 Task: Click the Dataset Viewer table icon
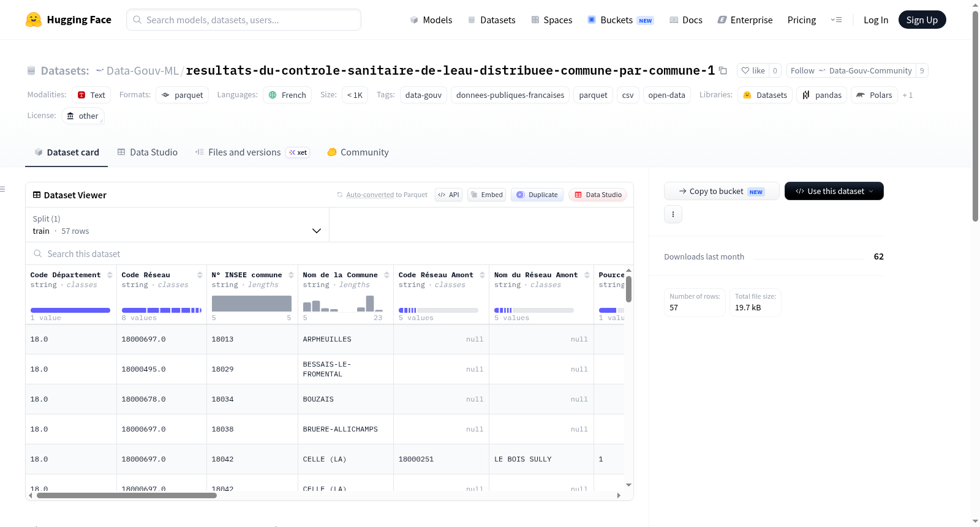tap(37, 195)
